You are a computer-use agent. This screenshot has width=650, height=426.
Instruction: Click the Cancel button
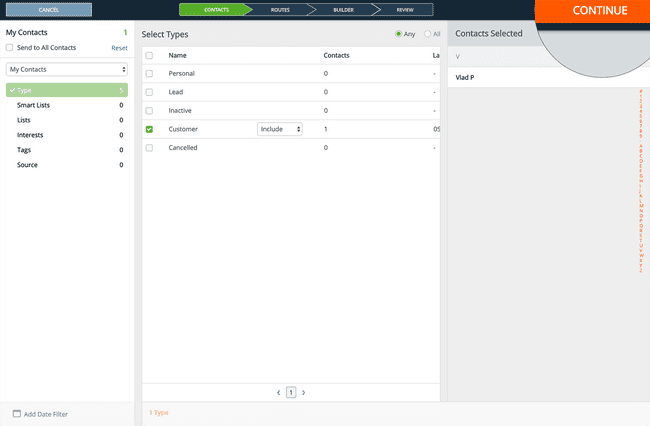pos(49,10)
